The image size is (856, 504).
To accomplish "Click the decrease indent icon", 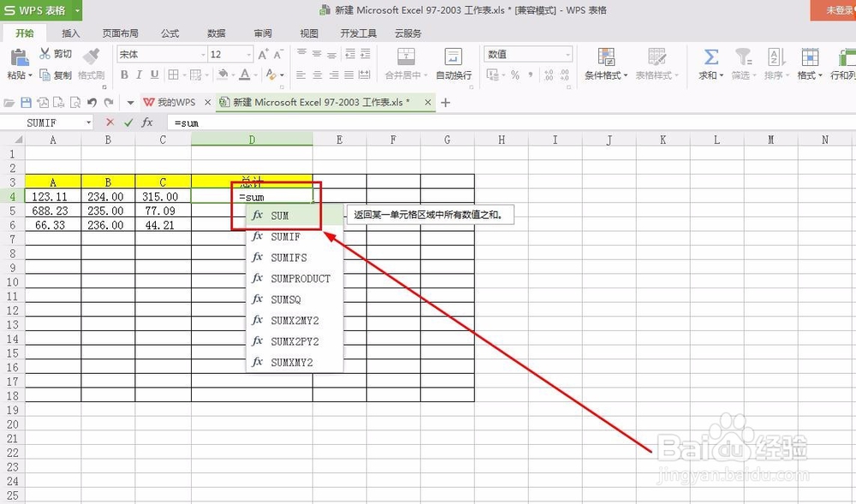I will [350, 53].
